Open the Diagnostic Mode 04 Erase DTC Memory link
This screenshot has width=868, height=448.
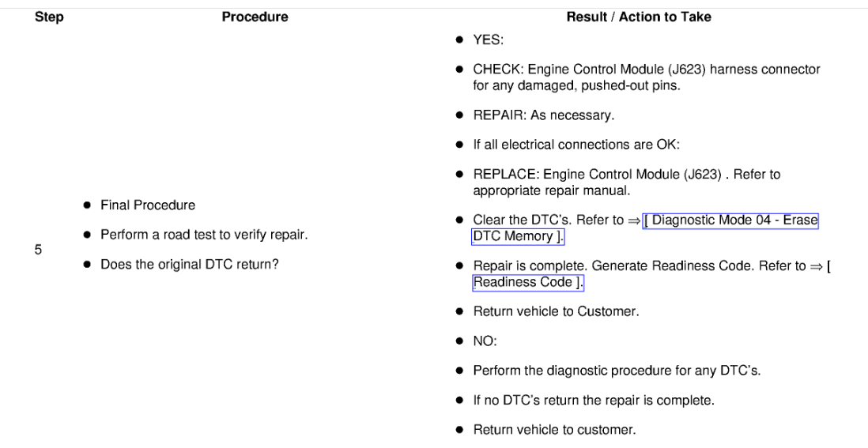tap(730, 220)
